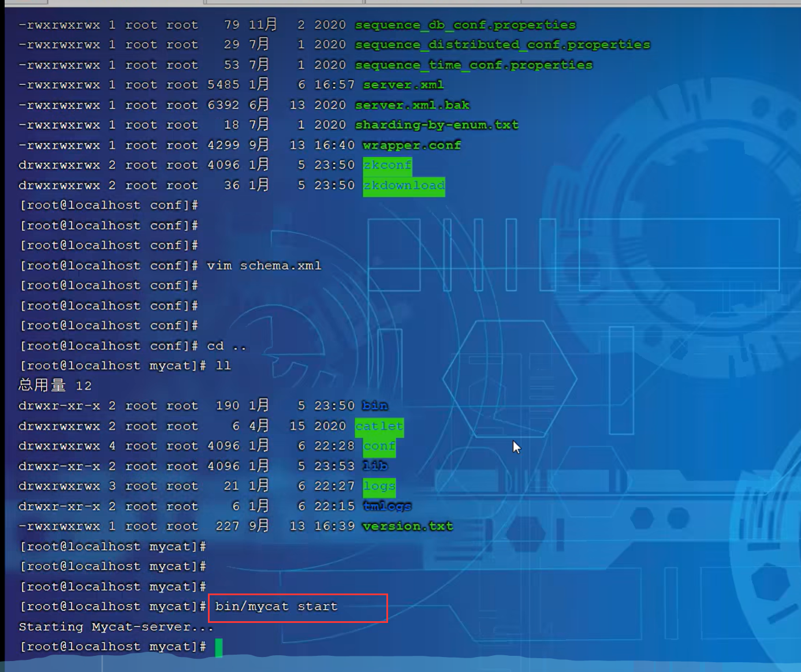This screenshot has width=801, height=672.
Task: Click the bin directory name
Action: coord(375,406)
